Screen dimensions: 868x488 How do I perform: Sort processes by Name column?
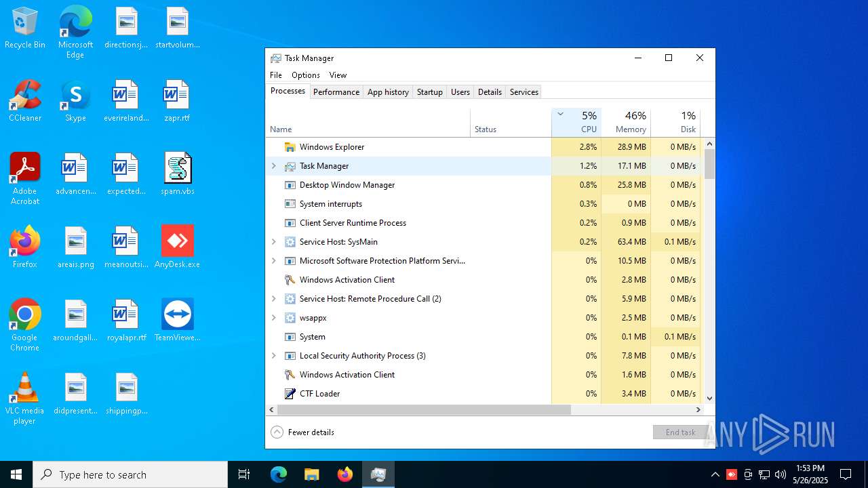(x=368, y=122)
